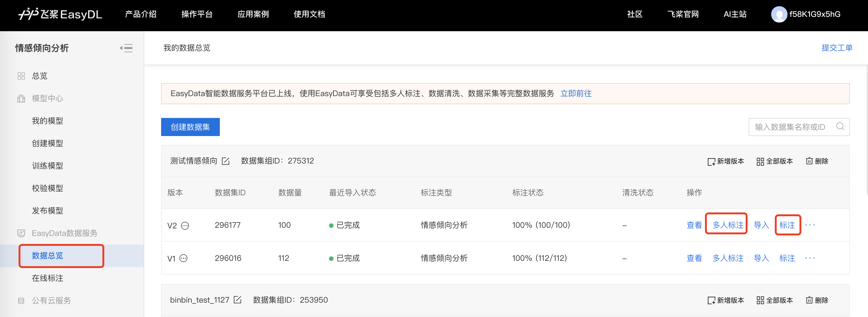Click the 创建数据集 button
Viewport: 868px width, 317px height.
click(190, 127)
